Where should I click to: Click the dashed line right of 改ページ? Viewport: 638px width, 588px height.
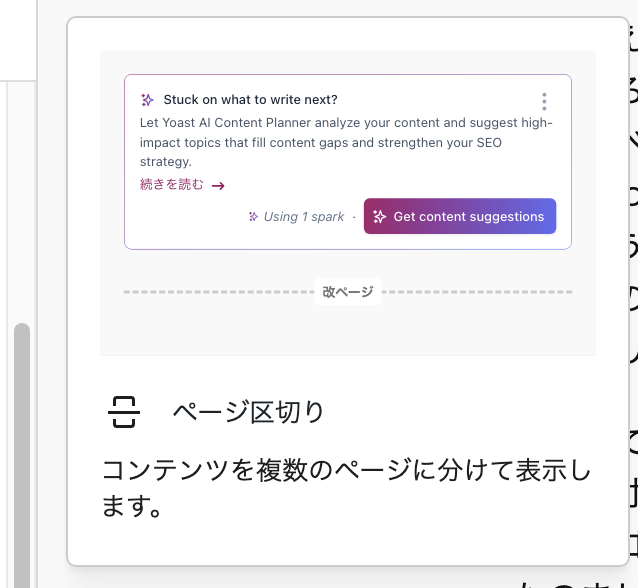click(477, 292)
